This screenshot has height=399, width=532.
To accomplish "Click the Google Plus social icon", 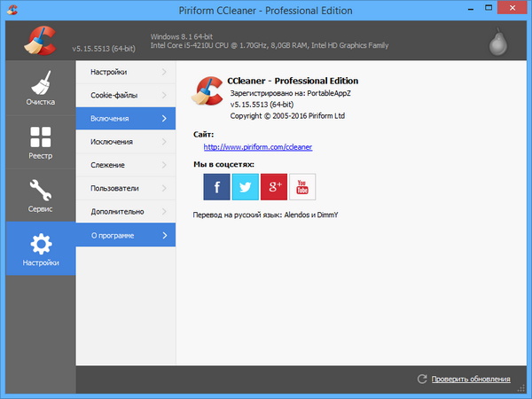I will click(274, 187).
